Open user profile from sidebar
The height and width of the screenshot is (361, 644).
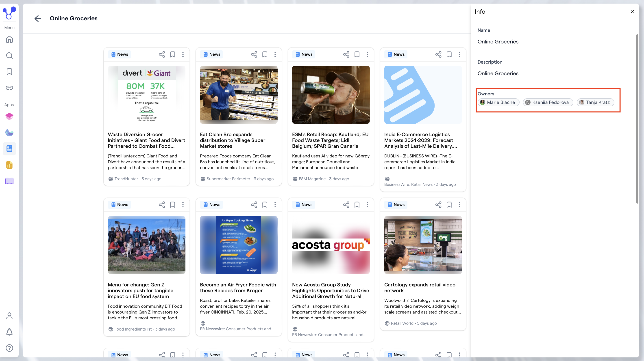click(9, 316)
